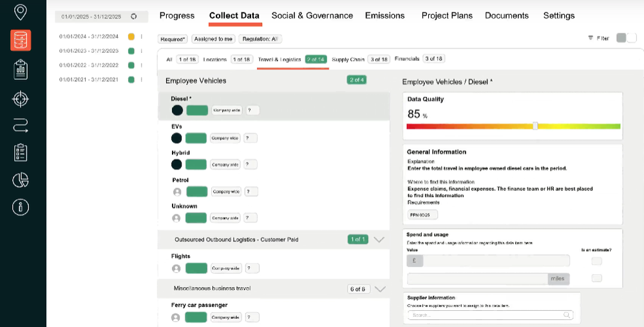Open 'Company wide' selector for EVs
The height and width of the screenshot is (327, 644).
click(x=225, y=138)
